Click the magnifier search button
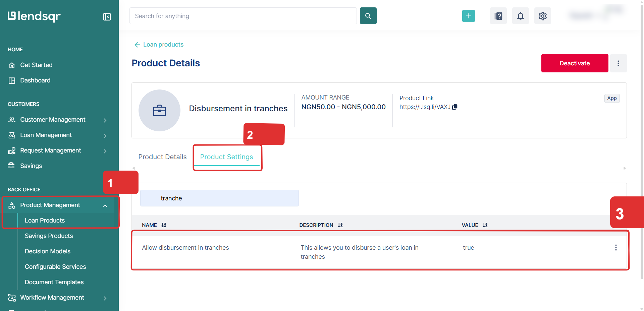 click(368, 16)
